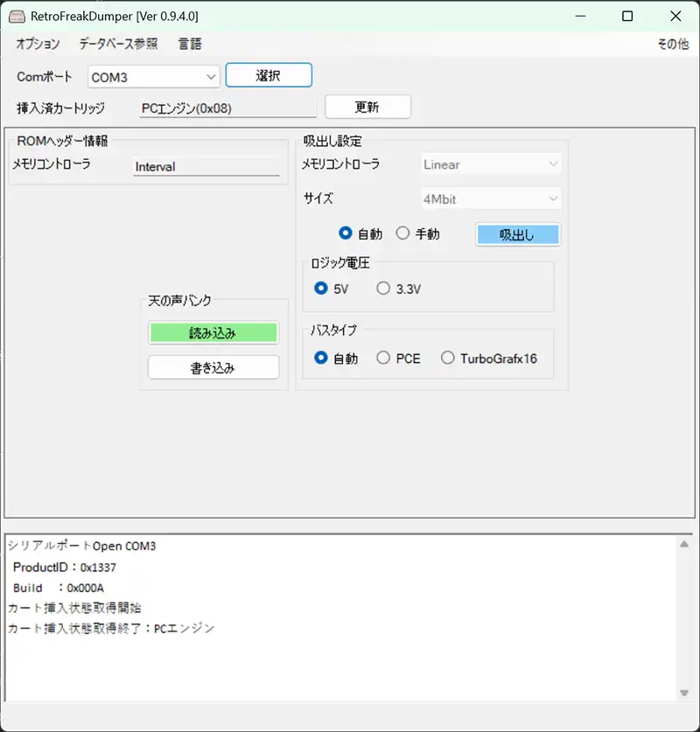
Task: Click the 書き込み write button
Action: point(213,367)
